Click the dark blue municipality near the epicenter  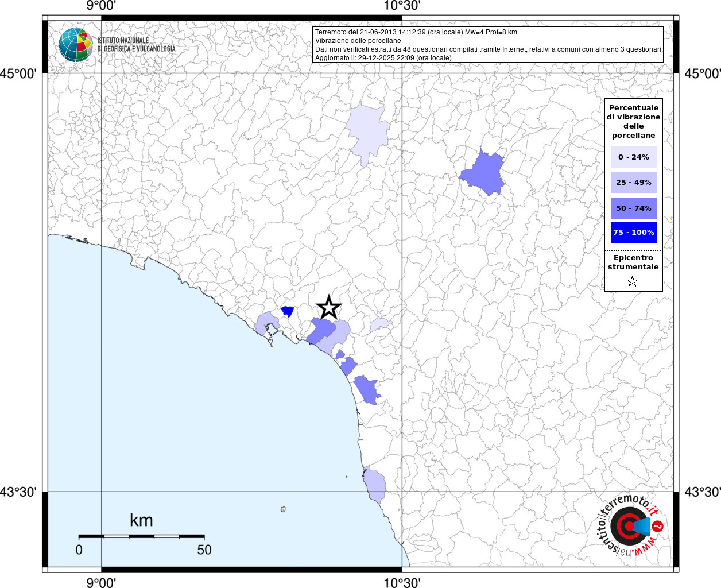tap(288, 311)
